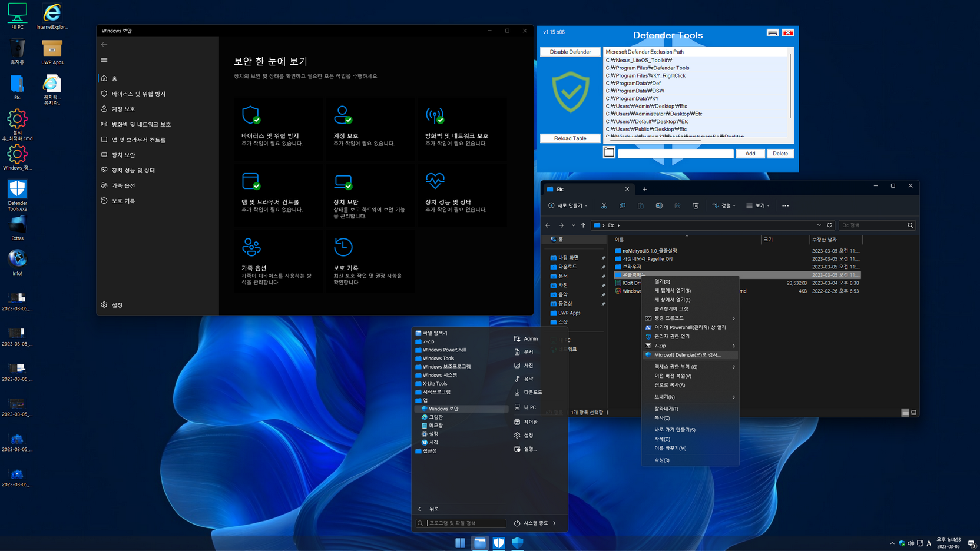Click the Disable Defender button
The image size is (980, 551).
[x=570, y=52]
